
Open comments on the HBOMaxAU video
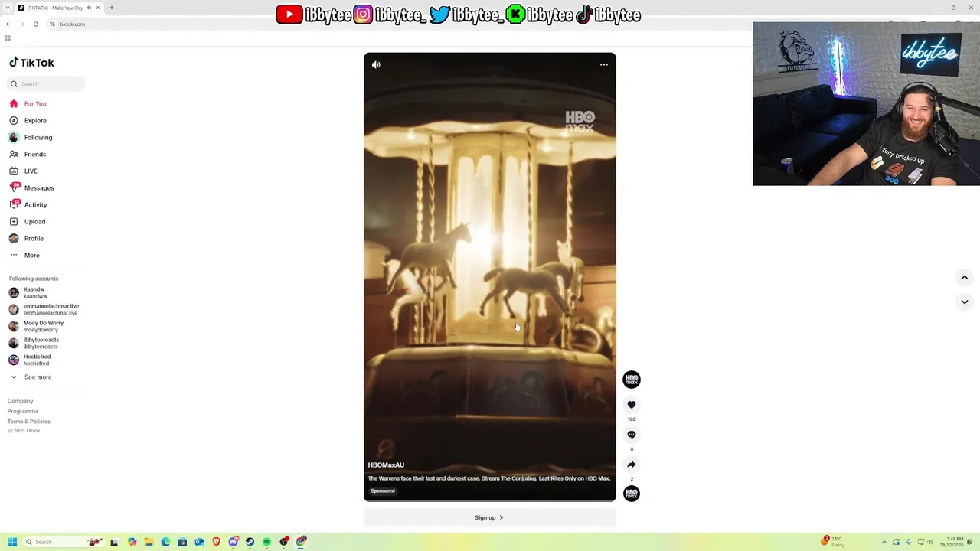(632, 435)
